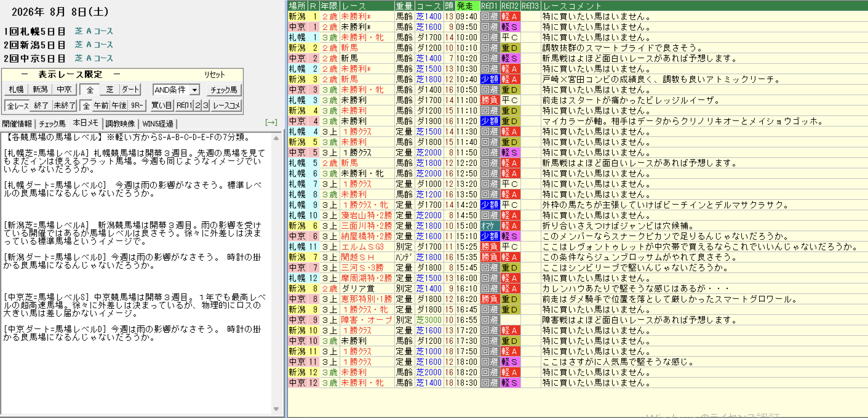Toggle the ダート dirt filter
868x418 pixels.
130,90
